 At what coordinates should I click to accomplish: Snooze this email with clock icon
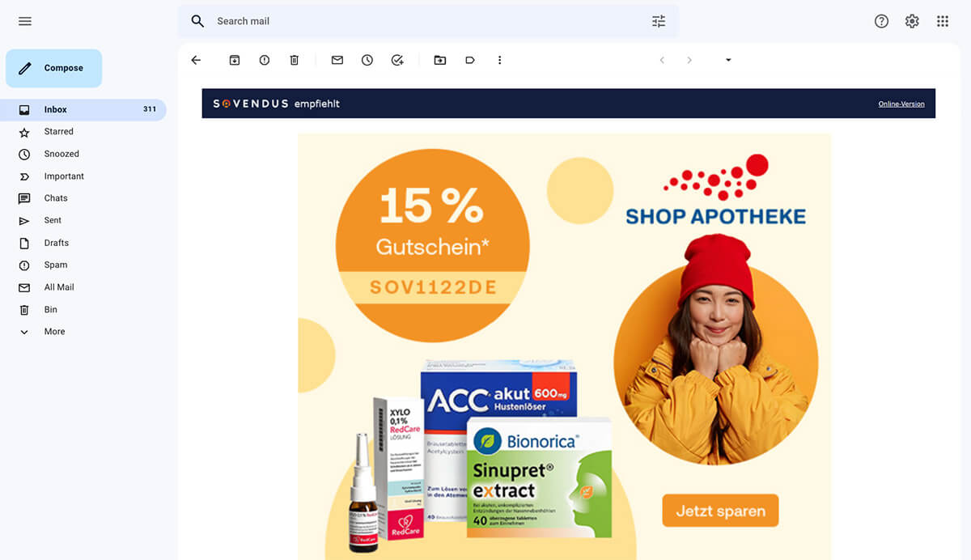pyautogui.click(x=367, y=60)
